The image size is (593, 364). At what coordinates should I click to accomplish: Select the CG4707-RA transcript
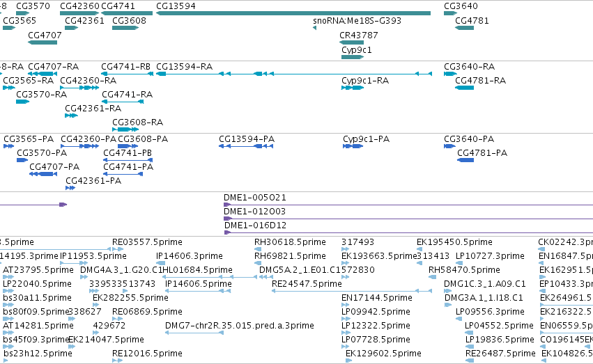click(x=43, y=74)
